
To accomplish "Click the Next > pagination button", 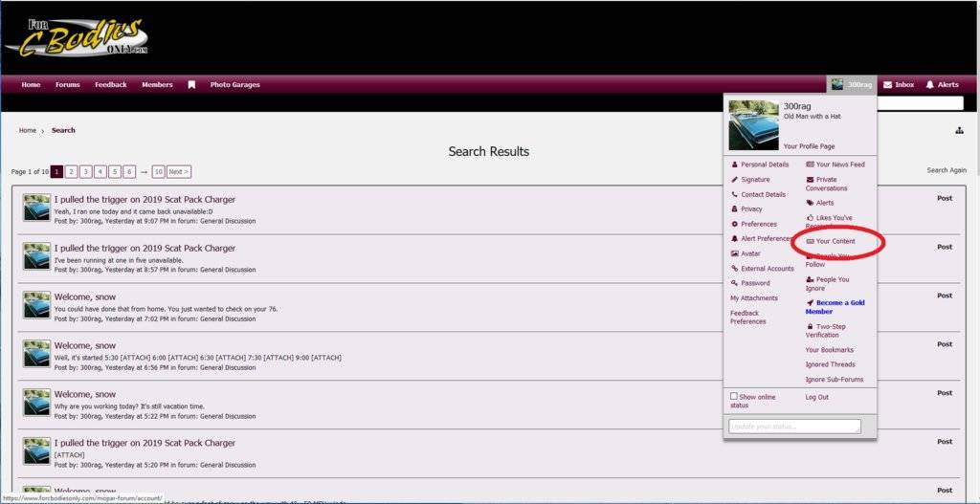I will click(x=178, y=172).
